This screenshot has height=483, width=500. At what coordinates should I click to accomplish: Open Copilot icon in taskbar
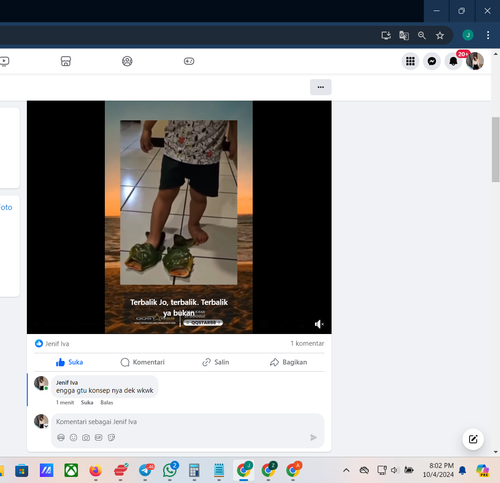[x=483, y=470]
